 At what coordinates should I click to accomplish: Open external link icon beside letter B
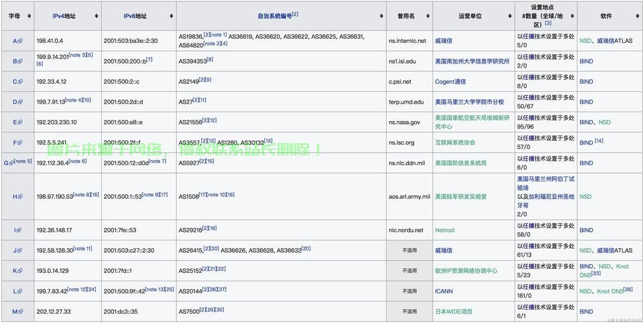(21, 62)
